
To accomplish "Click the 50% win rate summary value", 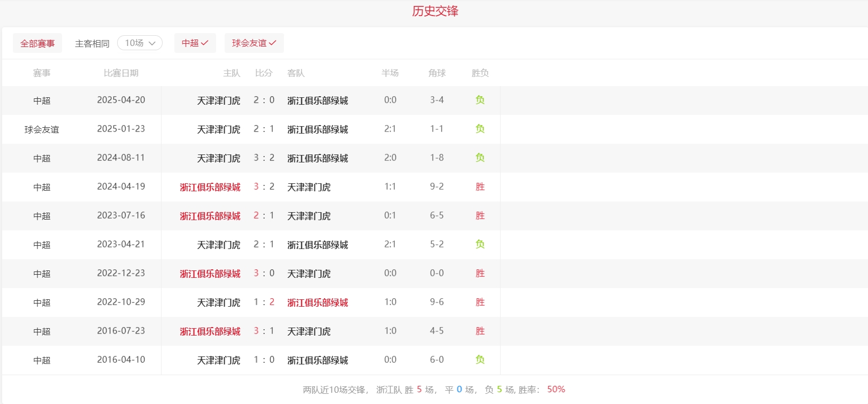I will (556, 390).
